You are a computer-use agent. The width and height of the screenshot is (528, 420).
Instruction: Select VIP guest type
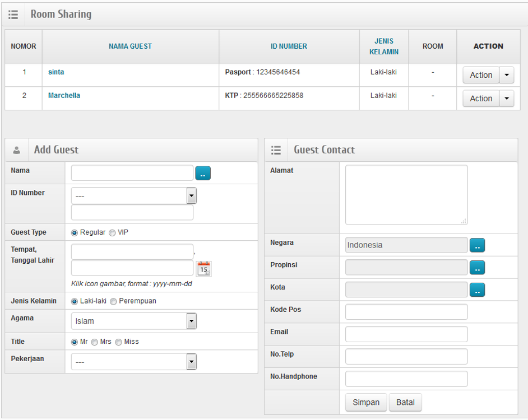(112, 233)
